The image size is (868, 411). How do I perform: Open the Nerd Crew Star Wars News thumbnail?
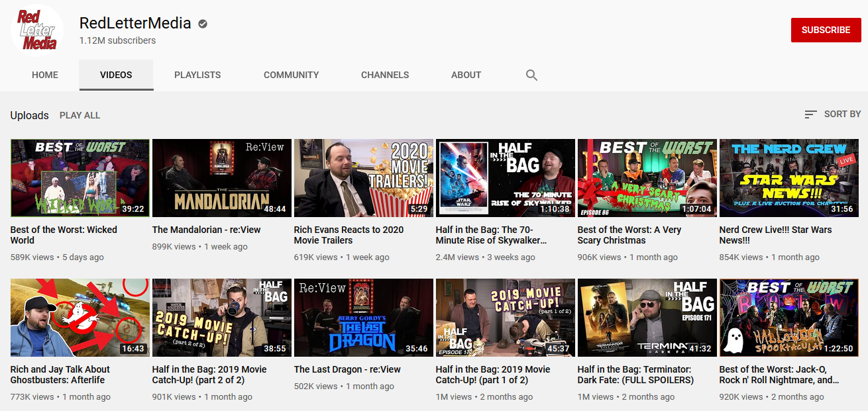tap(789, 178)
